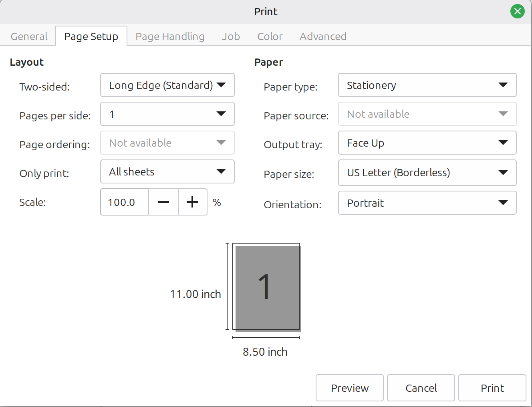Open the Paper type Stationery dropdown
The width and height of the screenshot is (532, 407).
(x=427, y=85)
